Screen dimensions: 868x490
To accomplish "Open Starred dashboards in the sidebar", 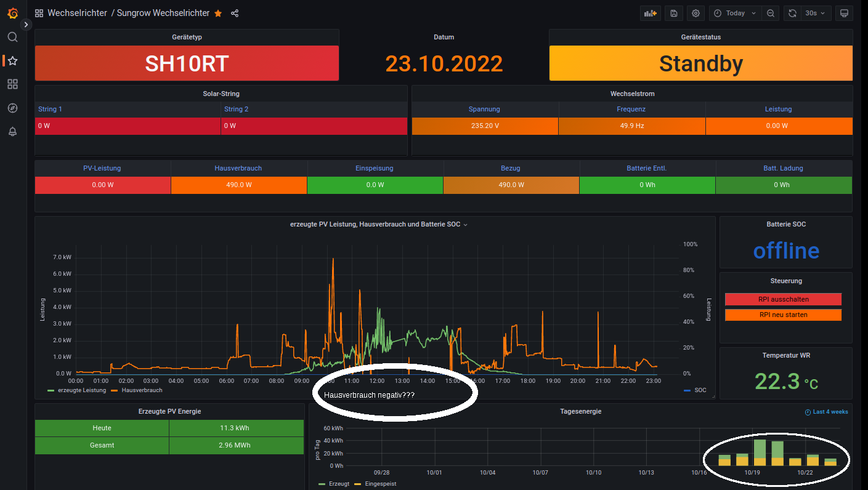I will (12, 60).
